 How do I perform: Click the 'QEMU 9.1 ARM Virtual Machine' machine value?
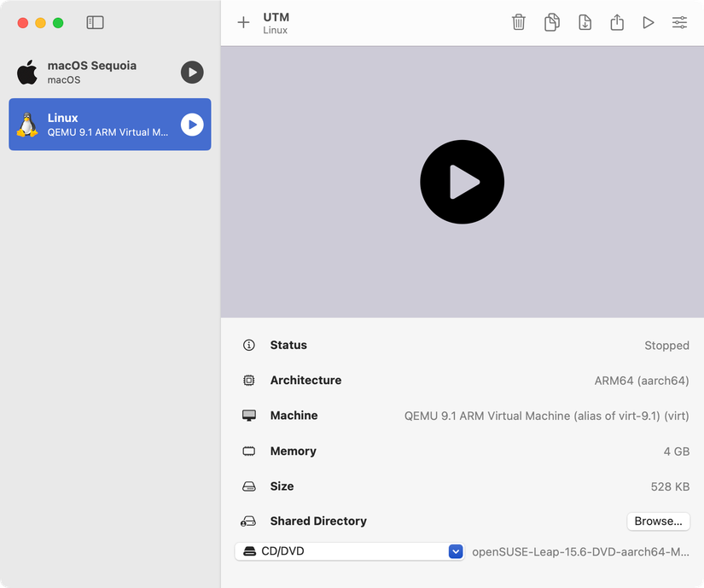(x=546, y=416)
